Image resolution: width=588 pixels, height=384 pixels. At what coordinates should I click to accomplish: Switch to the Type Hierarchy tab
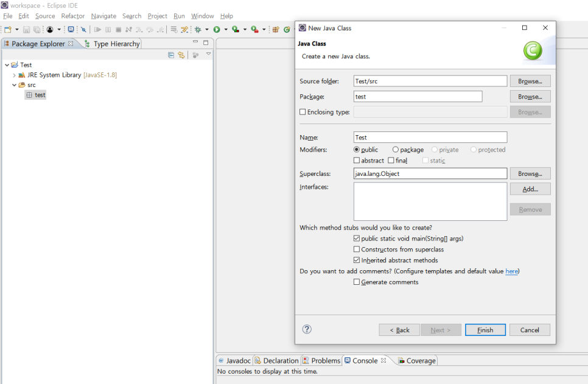click(113, 44)
